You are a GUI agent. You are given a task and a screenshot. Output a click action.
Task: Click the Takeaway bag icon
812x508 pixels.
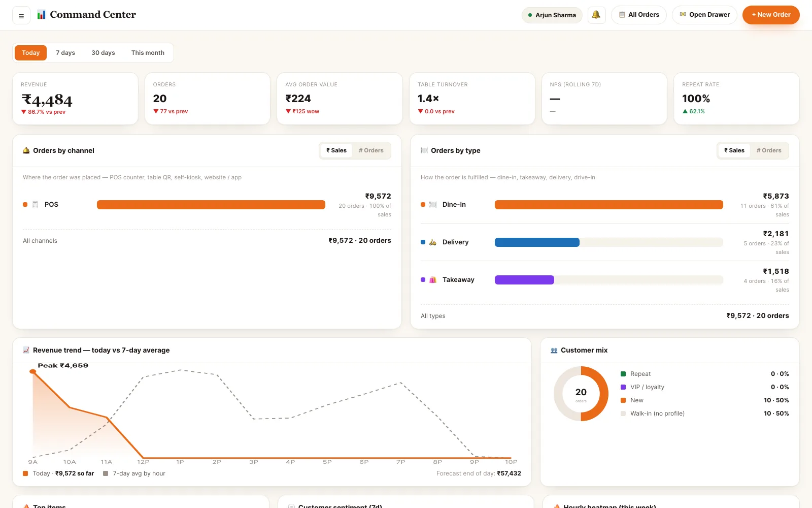click(433, 280)
